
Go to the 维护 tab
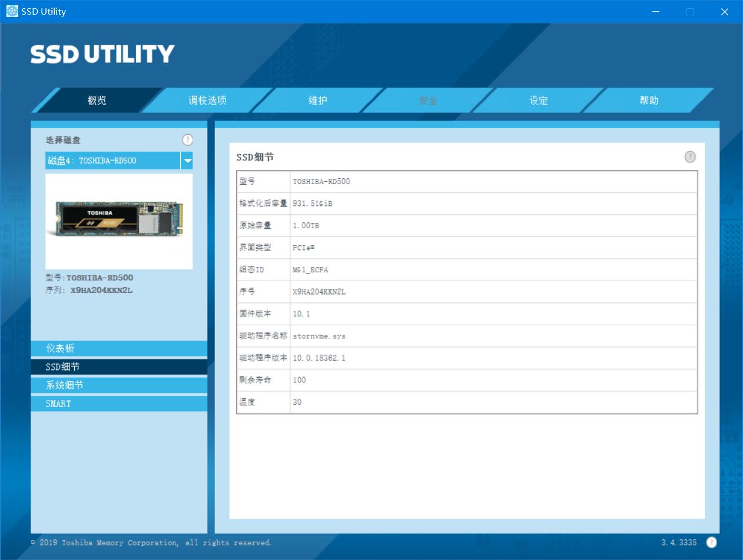point(318,101)
